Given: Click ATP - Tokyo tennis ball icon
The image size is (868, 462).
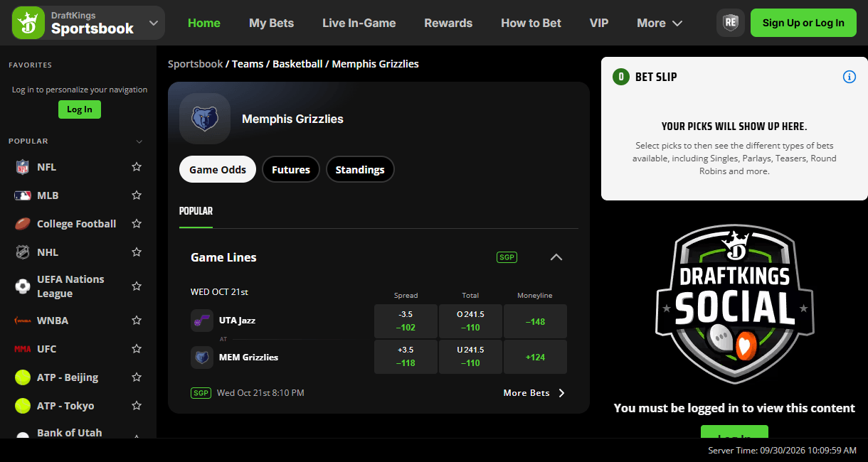Looking at the screenshot, I should pyautogui.click(x=23, y=406).
